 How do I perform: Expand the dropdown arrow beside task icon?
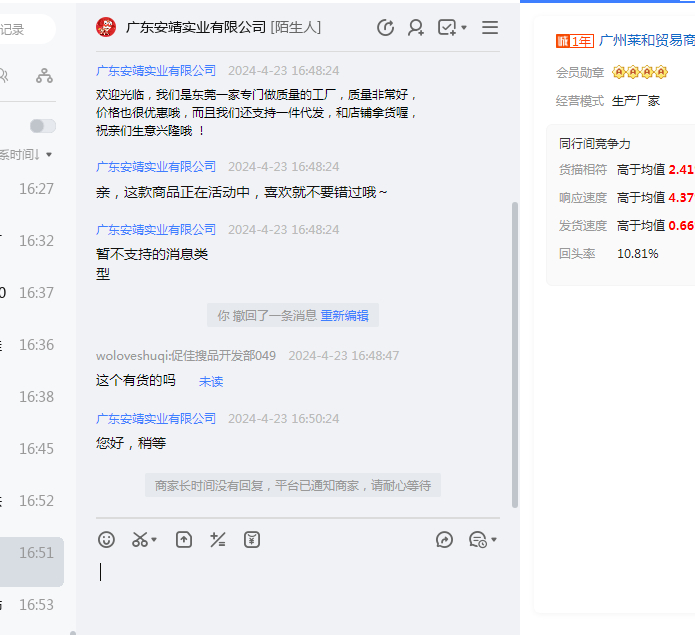[464, 27]
